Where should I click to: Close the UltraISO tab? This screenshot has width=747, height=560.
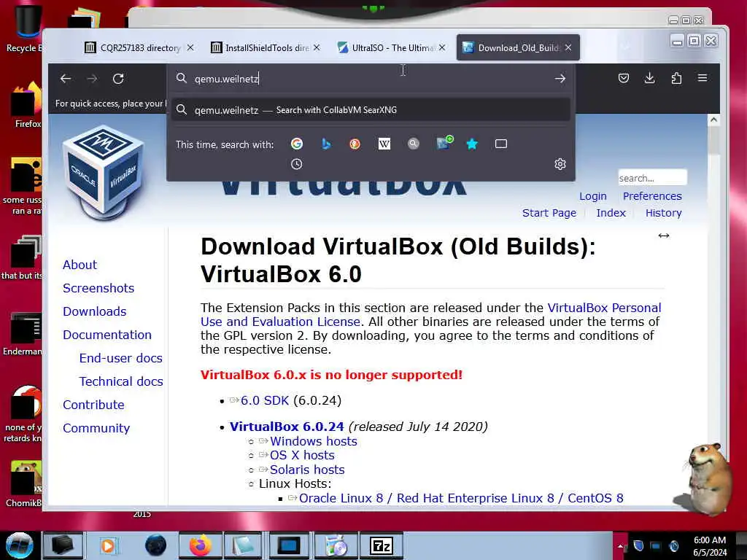442,47
